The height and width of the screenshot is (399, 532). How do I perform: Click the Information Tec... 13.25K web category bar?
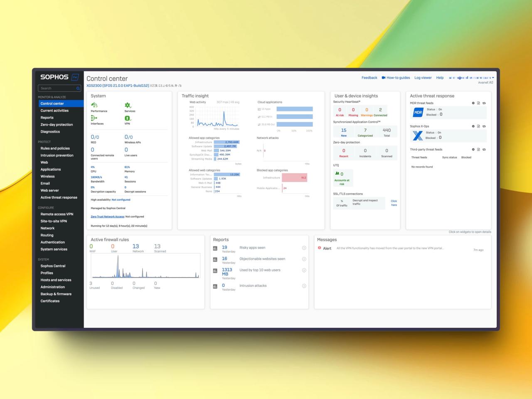pyautogui.click(x=227, y=175)
